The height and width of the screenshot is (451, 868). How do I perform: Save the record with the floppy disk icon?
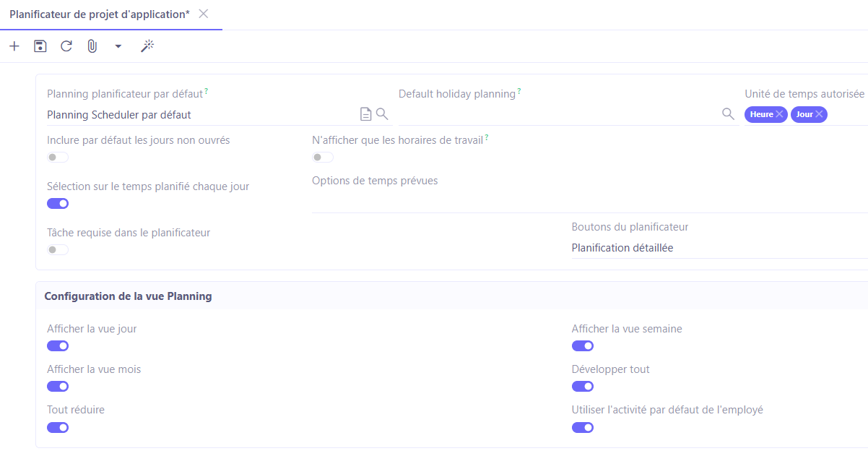[x=40, y=46]
